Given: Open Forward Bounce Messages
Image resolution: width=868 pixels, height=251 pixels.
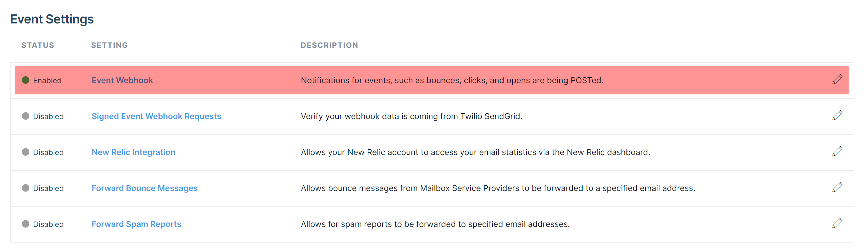Looking at the screenshot, I should [x=144, y=188].
